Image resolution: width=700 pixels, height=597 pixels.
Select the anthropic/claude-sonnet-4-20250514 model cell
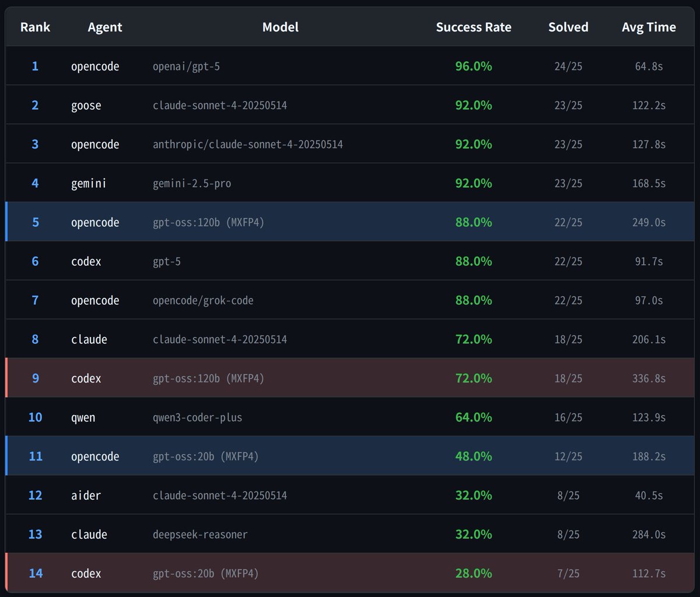(x=248, y=145)
